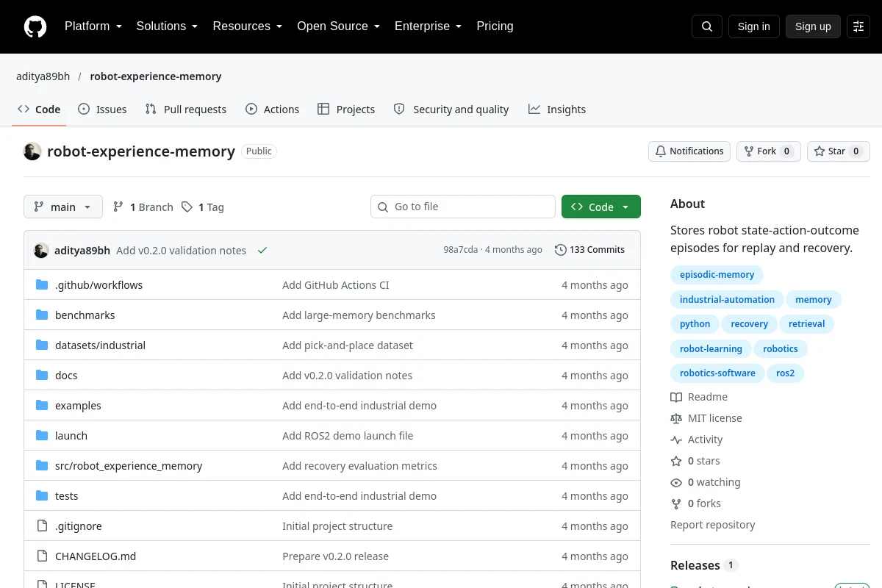
Task: Expand the Open Source menu
Action: 339,26
